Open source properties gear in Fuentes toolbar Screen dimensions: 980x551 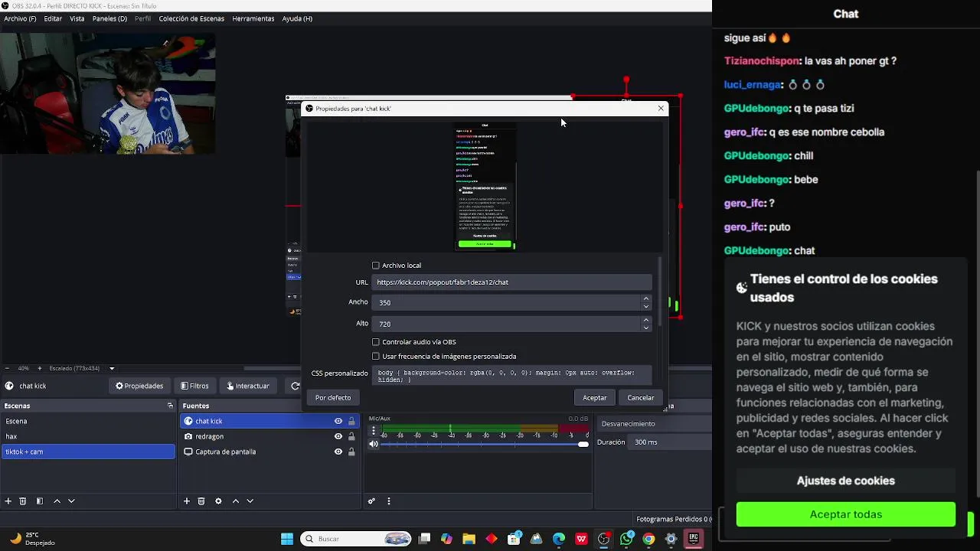pyautogui.click(x=218, y=501)
